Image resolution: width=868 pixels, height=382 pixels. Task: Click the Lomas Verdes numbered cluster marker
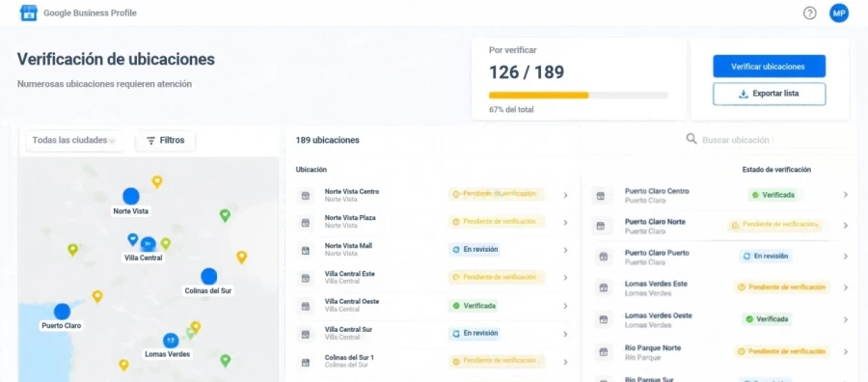[170, 340]
